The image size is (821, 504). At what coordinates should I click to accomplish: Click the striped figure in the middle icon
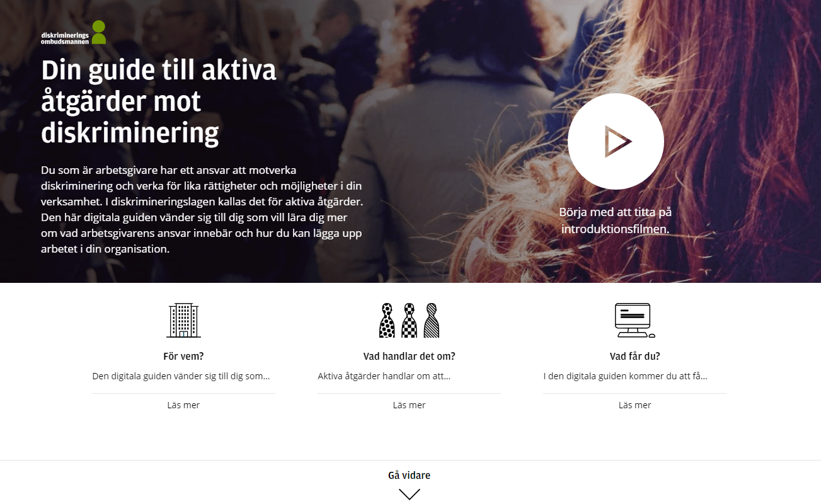[432, 320]
